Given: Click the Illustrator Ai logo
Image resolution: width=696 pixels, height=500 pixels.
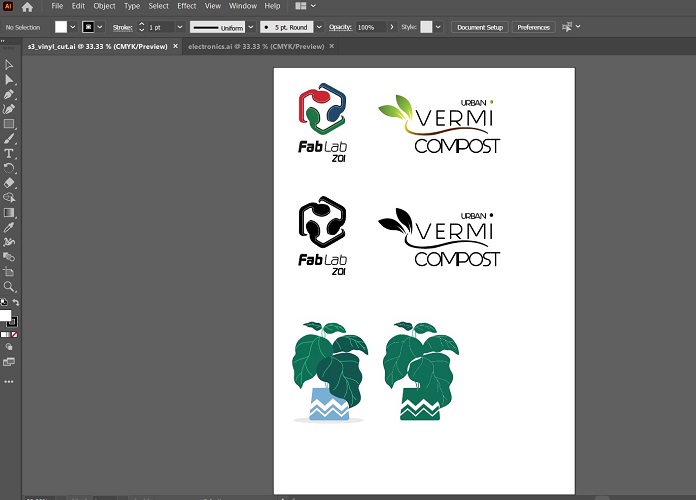Looking at the screenshot, I should (8, 6).
